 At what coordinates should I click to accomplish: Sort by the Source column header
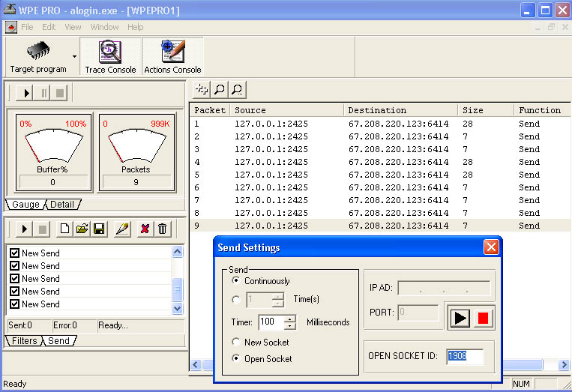click(286, 110)
